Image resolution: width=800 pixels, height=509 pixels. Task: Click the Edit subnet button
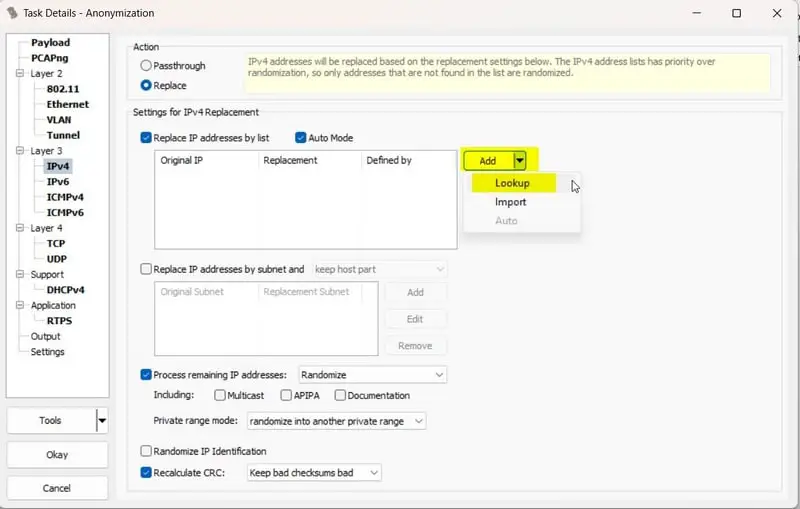pyautogui.click(x=415, y=319)
